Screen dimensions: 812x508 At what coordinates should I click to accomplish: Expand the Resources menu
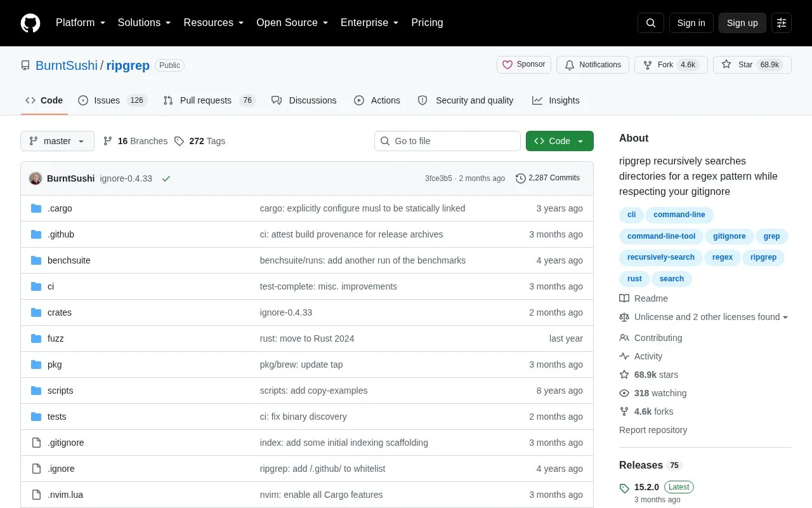click(214, 23)
